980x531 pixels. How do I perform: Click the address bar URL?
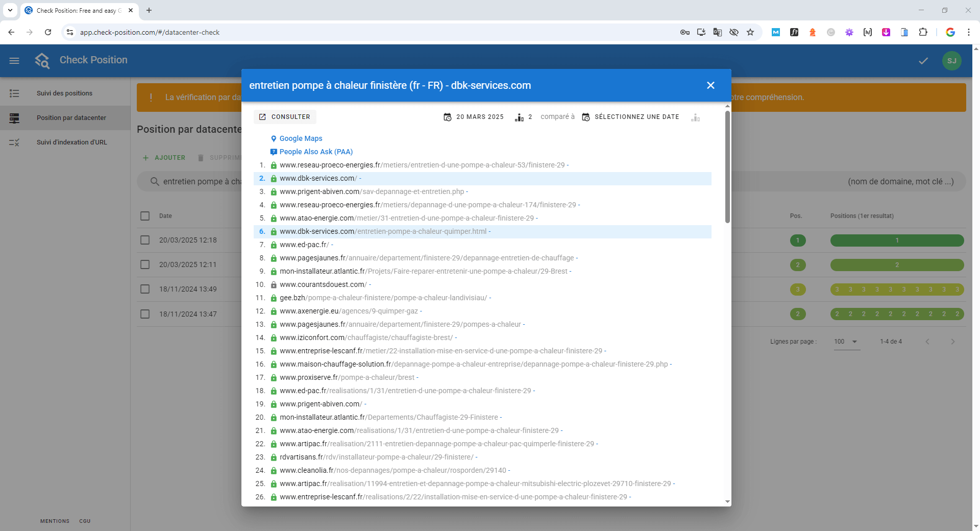[150, 32]
